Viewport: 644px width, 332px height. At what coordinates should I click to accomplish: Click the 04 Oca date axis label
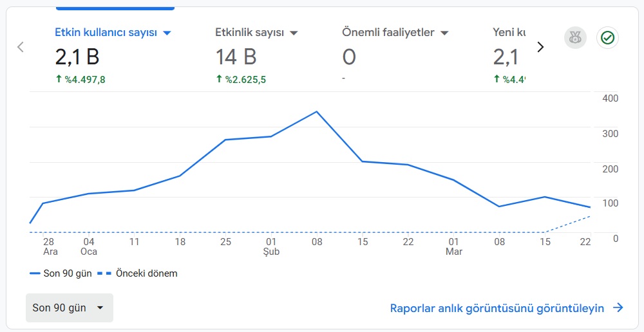pyautogui.click(x=89, y=246)
